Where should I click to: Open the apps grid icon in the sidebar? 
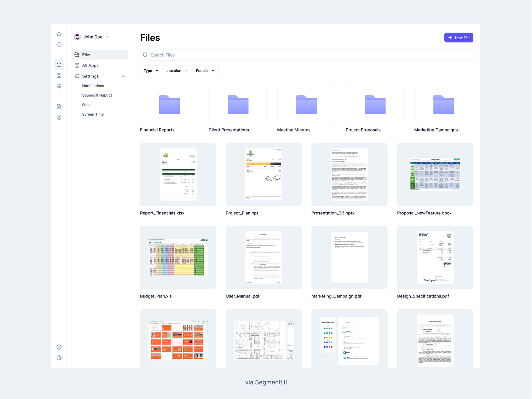[x=59, y=75]
